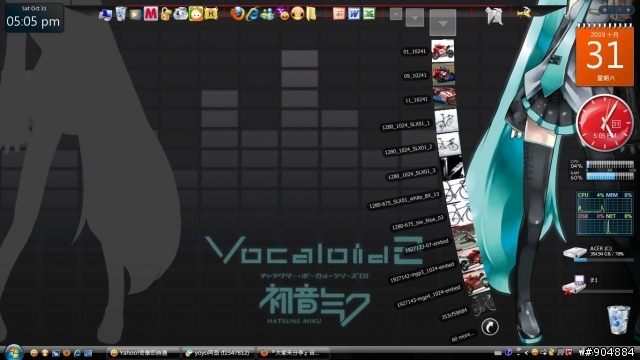Click the golden reindeer dock icon
The height and width of the screenshot is (360, 640).
pyautogui.click(x=524, y=13)
